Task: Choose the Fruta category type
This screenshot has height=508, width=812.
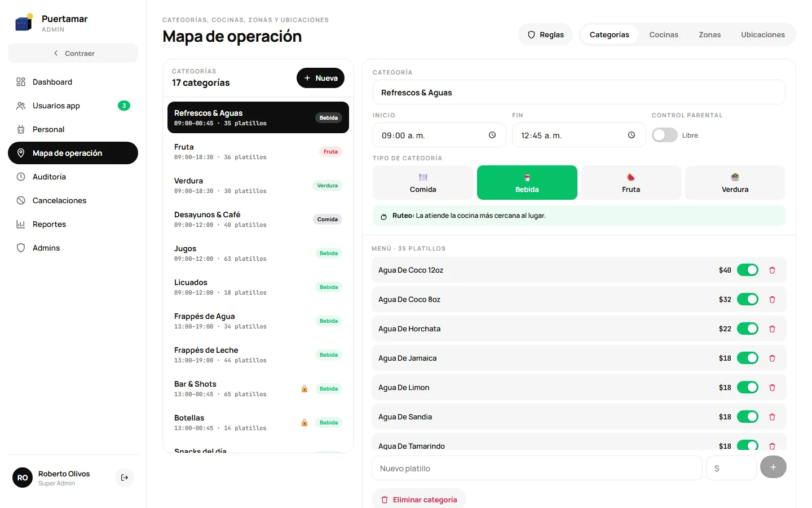Action: tap(631, 183)
